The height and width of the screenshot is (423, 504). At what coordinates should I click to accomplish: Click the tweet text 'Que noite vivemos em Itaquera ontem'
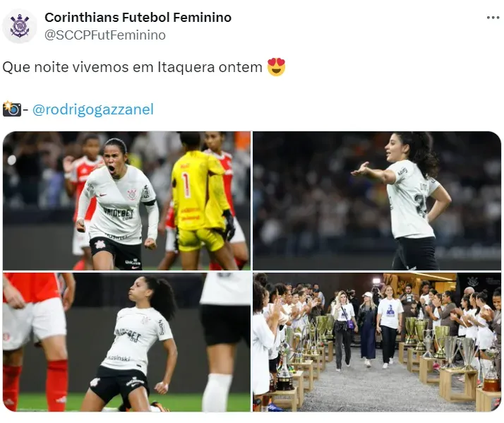[133, 67]
